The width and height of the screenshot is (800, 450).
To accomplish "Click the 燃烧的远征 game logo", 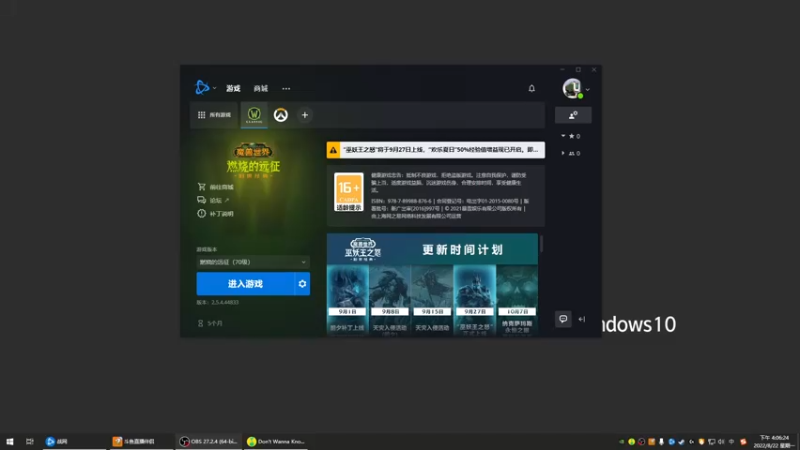I will 254,160.
